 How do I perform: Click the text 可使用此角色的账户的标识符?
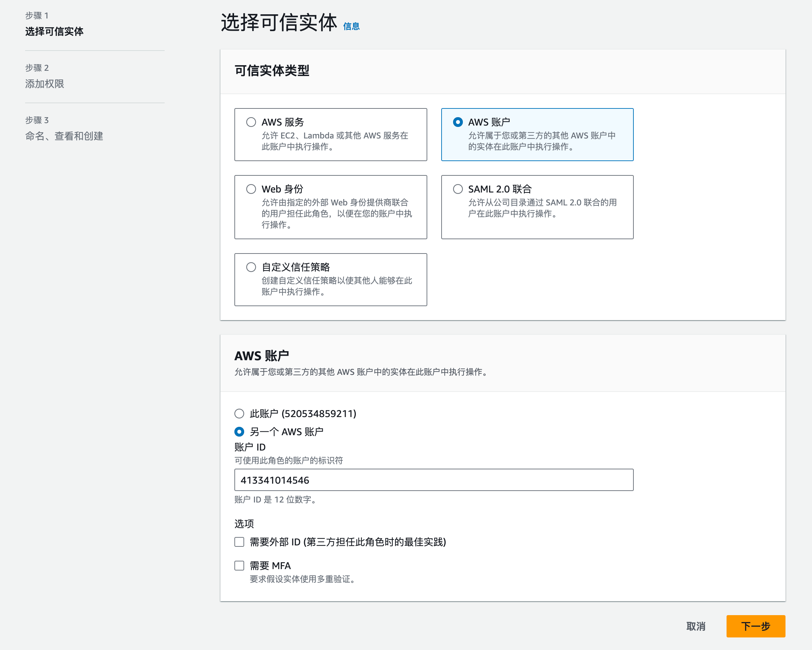(289, 461)
